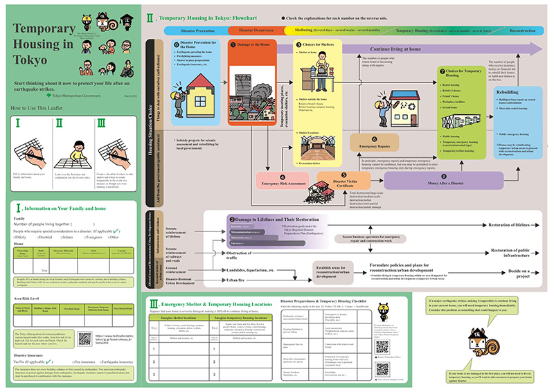Click the number 1 circle at Damage to the Home
554x392 pixels.
coord(233,45)
